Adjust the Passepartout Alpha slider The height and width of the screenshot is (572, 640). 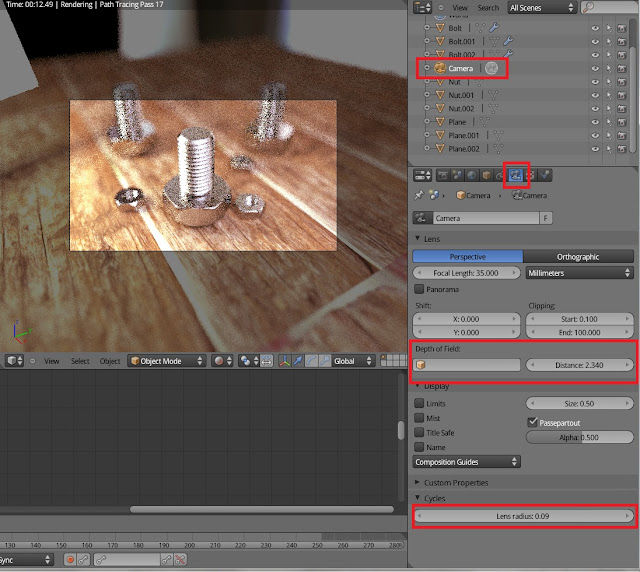pos(580,437)
